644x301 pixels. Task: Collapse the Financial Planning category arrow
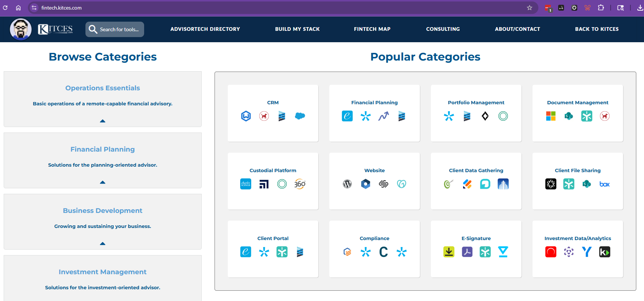coord(103,182)
